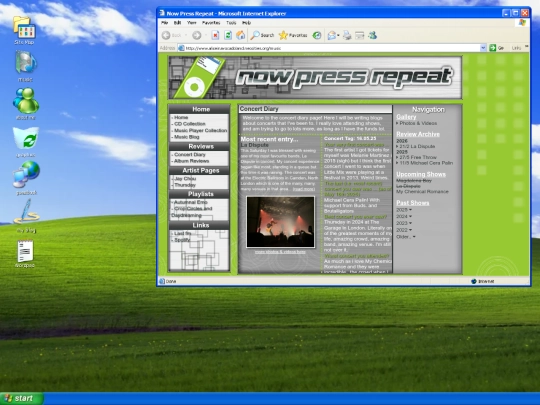Viewport: 540px width, 405px height.
Task: Open the Site Map folder desktop icon
Action: (x=24, y=30)
